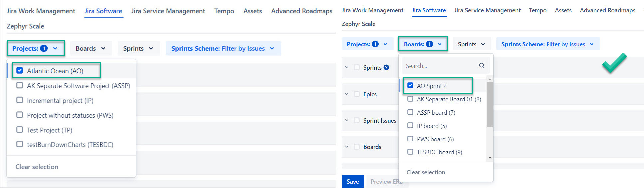Click Clear selection in Projects dropdown

(x=37, y=167)
